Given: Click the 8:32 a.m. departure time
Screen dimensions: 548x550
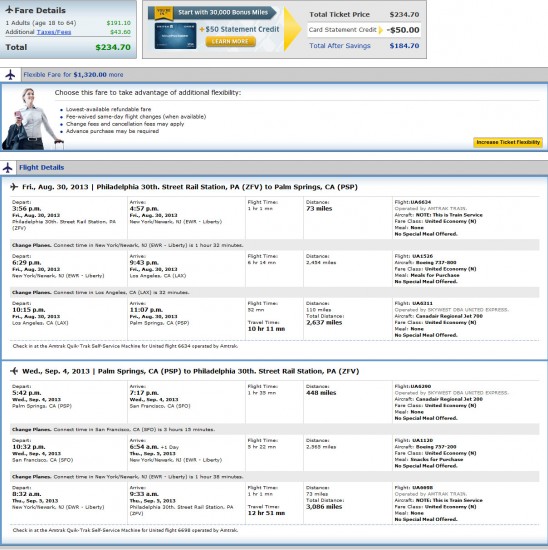Looking at the screenshot, I should (x=27, y=494).
